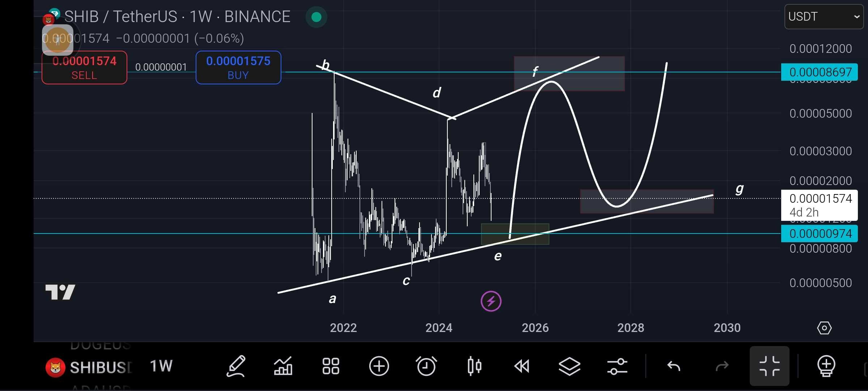Click the BUY 0.00001575 button
This screenshot has height=391, width=868.
[238, 68]
